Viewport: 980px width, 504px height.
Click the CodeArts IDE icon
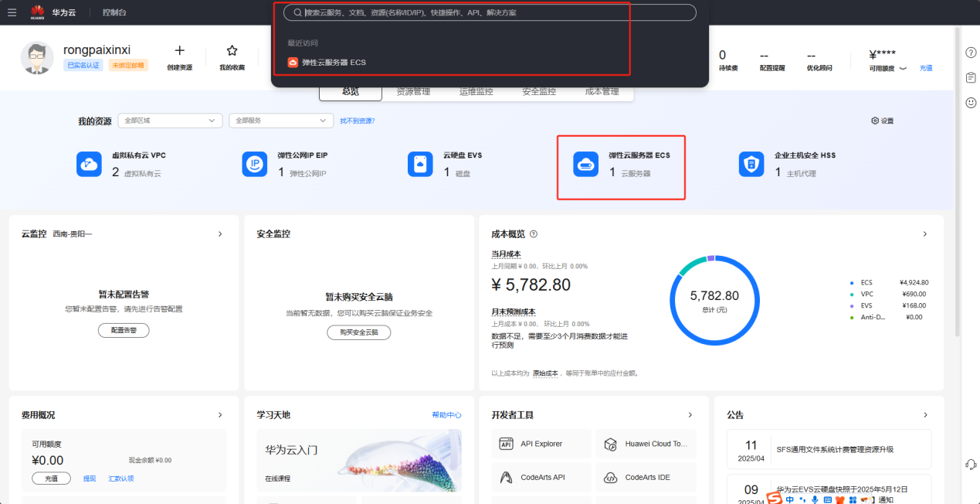click(x=610, y=477)
